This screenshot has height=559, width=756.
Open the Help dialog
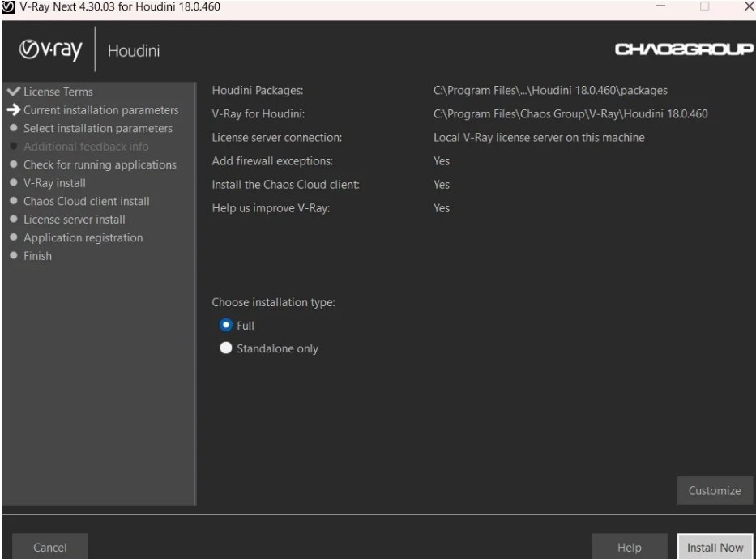tap(630, 547)
